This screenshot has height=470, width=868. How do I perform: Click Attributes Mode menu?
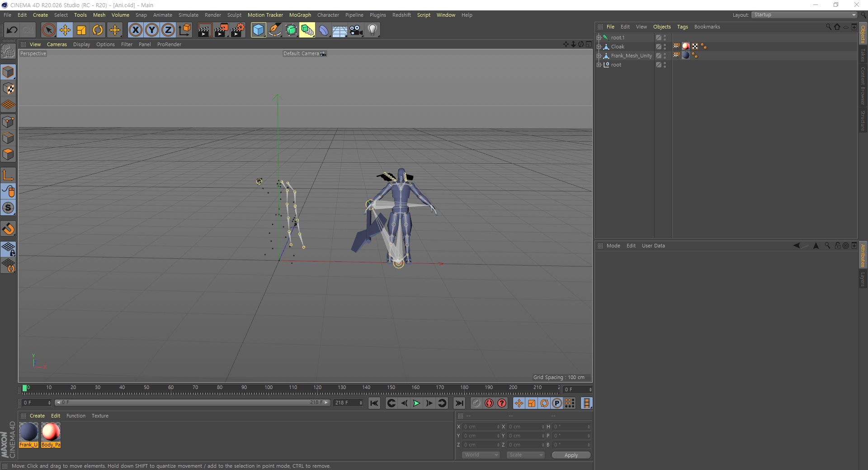click(x=613, y=246)
